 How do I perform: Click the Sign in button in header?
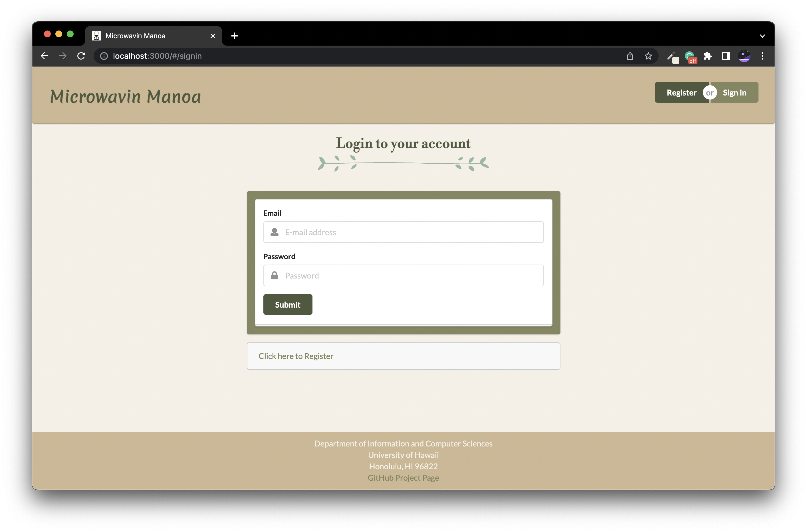734,93
